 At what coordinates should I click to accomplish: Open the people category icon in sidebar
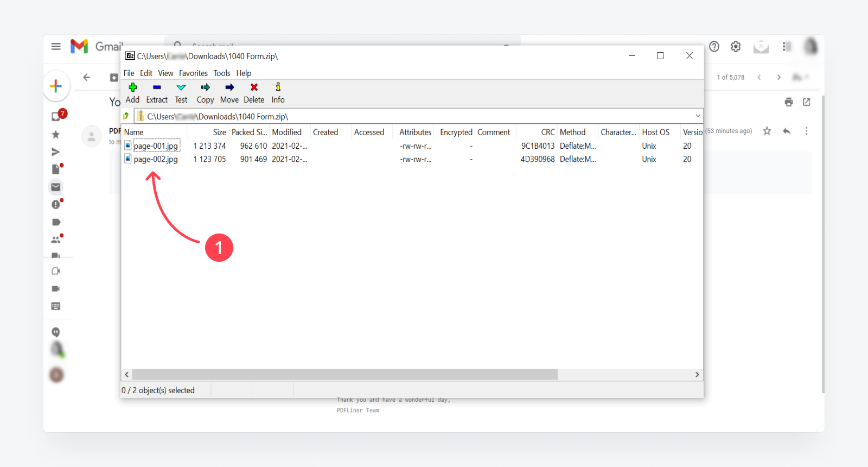point(56,239)
